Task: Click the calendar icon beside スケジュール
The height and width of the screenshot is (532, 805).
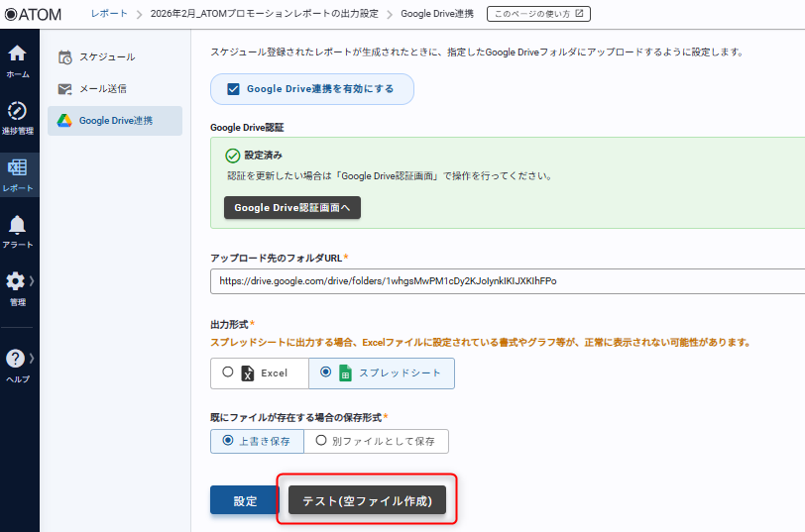Action: [x=65, y=57]
